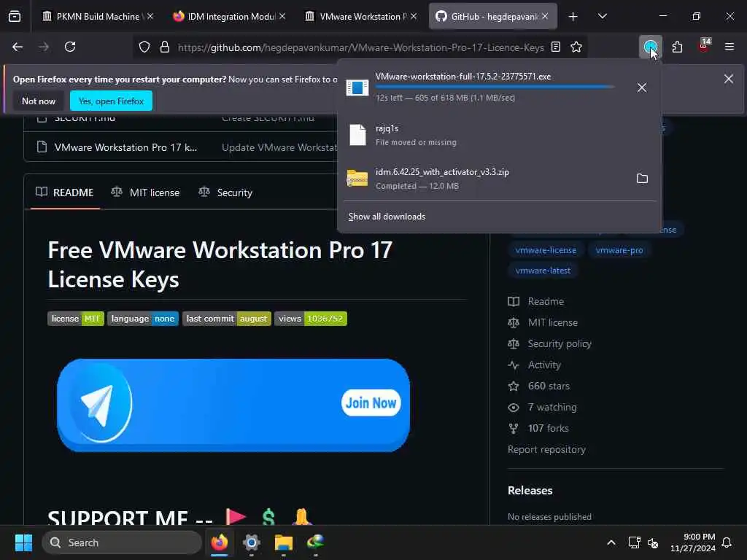Click the license MIT badge
Image resolution: width=747 pixels, height=560 pixels.
coord(76,319)
